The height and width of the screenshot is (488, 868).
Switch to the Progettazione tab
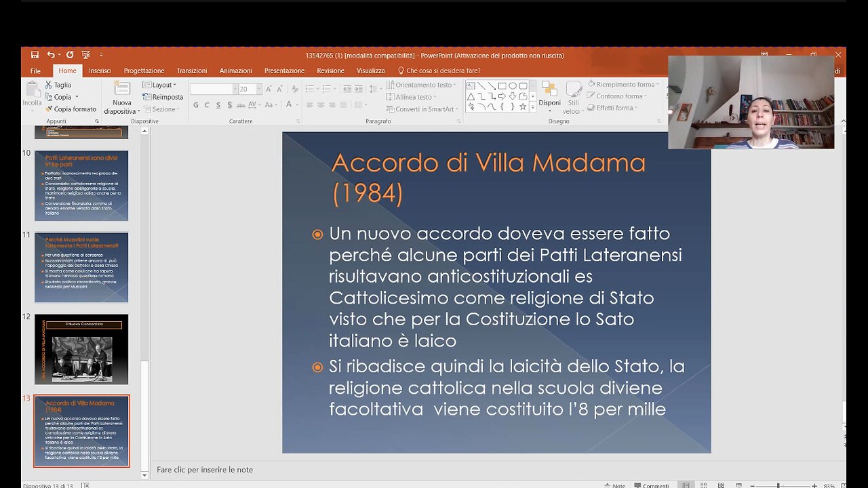[144, 70]
